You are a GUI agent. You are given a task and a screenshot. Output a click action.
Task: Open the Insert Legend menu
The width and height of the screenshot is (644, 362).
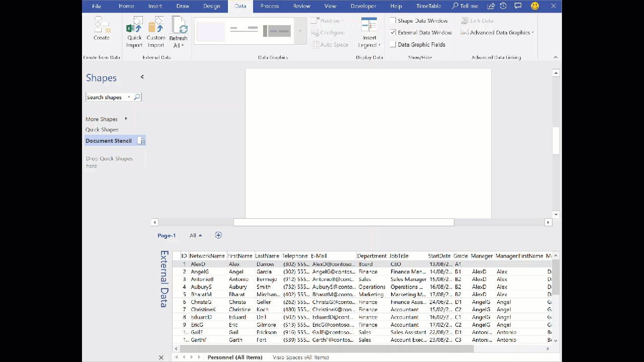369,33
